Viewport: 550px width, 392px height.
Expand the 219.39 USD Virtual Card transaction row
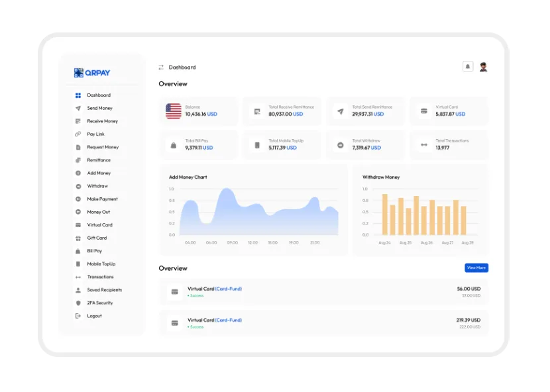pyautogui.click(x=323, y=323)
